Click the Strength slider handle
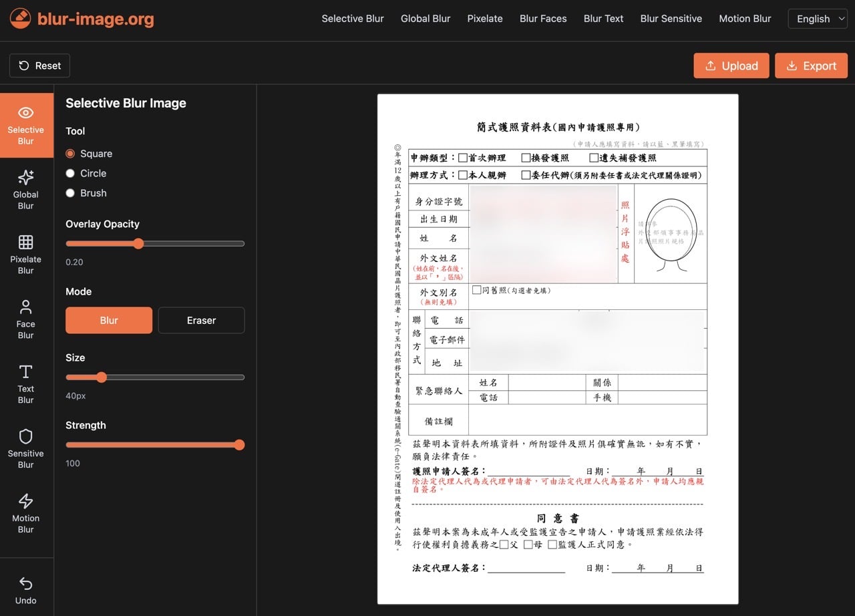855x616 pixels. coord(239,445)
